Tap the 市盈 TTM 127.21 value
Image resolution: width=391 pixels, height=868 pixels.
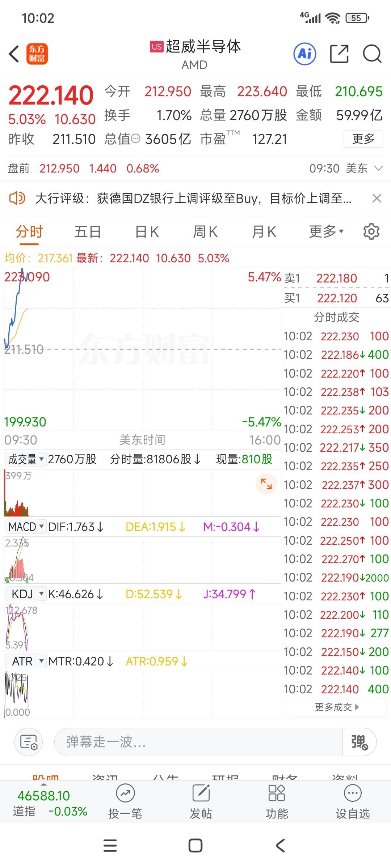coord(244,139)
